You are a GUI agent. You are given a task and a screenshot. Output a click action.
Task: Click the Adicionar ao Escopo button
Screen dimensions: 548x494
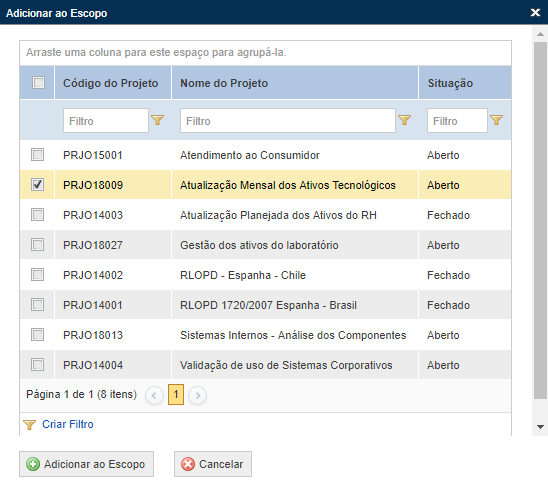point(86,464)
